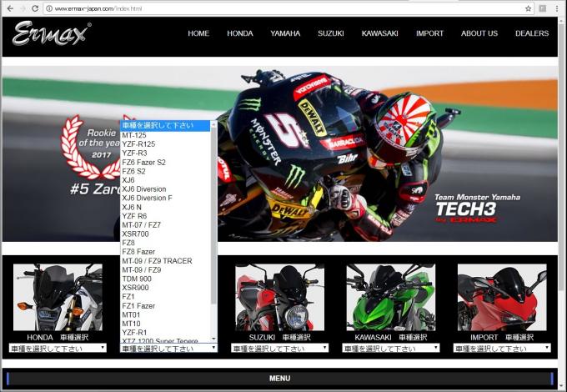Click the site info icon in the address bar

coord(50,8)
